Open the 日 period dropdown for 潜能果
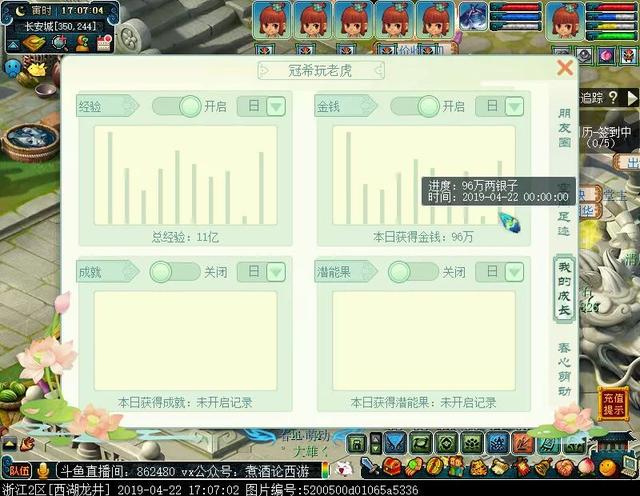 tap(514, 272)
